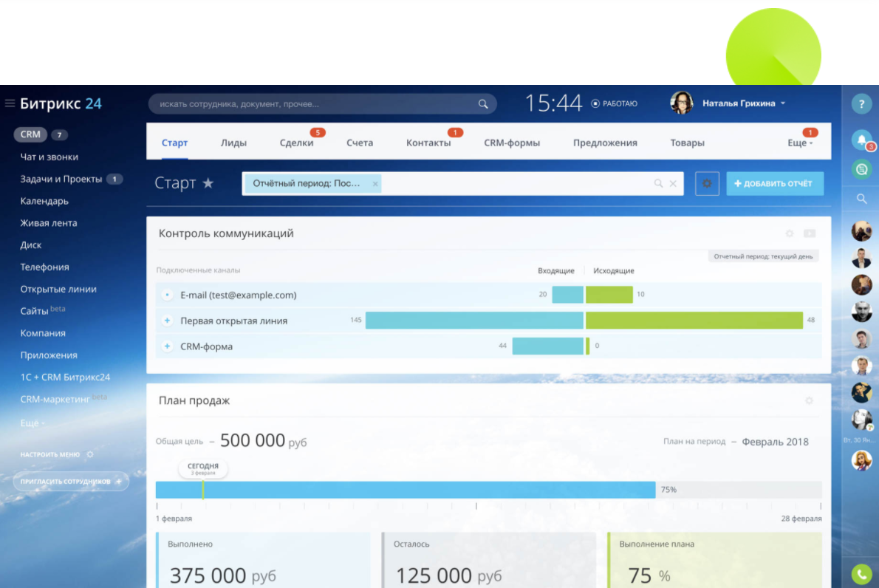
Task: Open Открытые линии in sidebar
Action: (58, 289)
